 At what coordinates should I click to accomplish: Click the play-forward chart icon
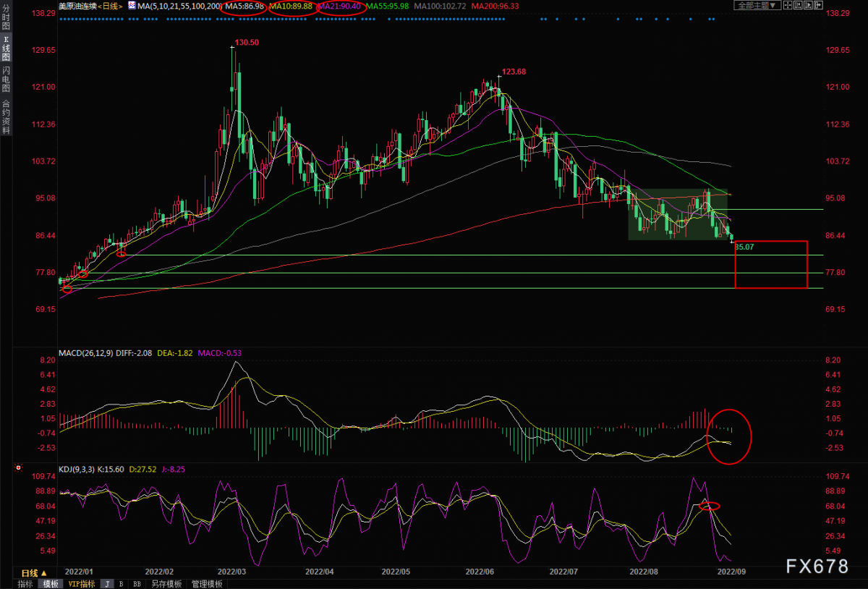[808, 5]
